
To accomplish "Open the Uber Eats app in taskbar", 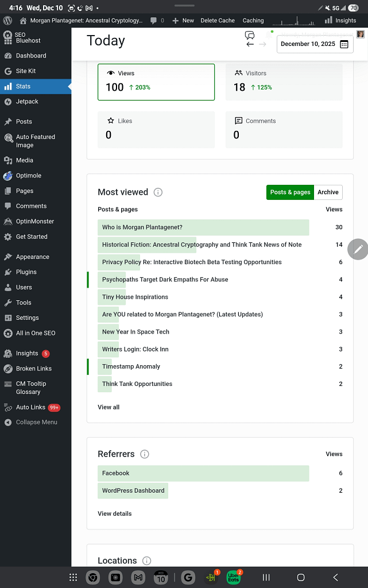I will (233, 577).
